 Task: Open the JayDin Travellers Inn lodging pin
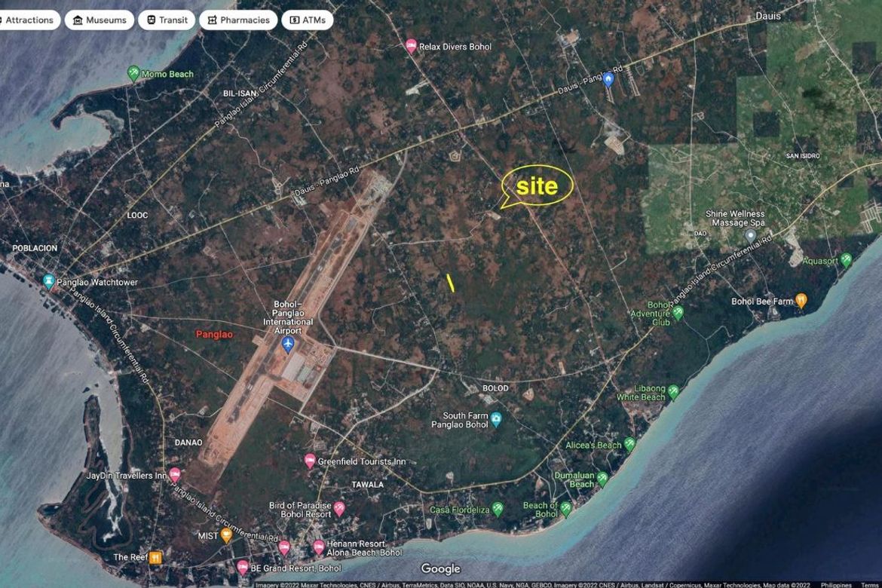click(x=175, y=475)
